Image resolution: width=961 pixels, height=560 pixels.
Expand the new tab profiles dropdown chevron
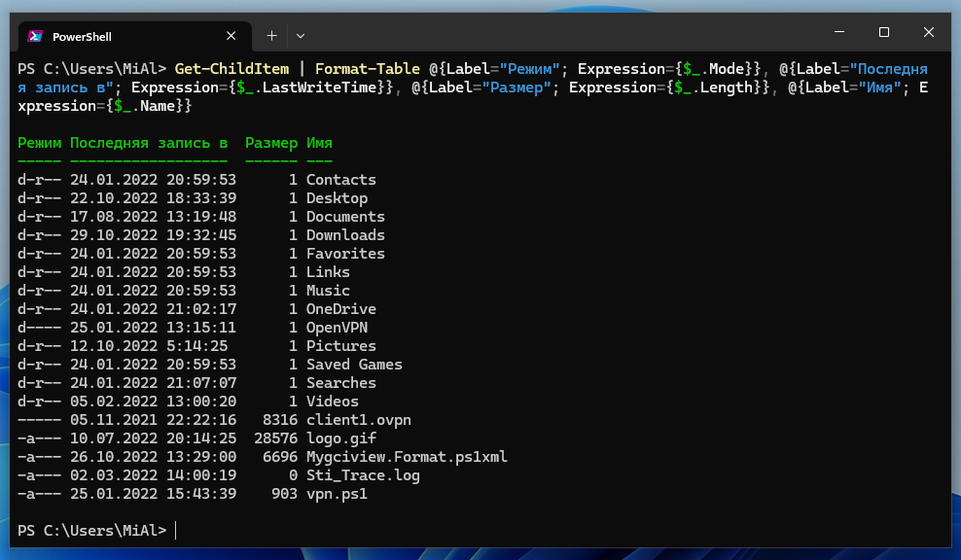click(x=301, y=36)
